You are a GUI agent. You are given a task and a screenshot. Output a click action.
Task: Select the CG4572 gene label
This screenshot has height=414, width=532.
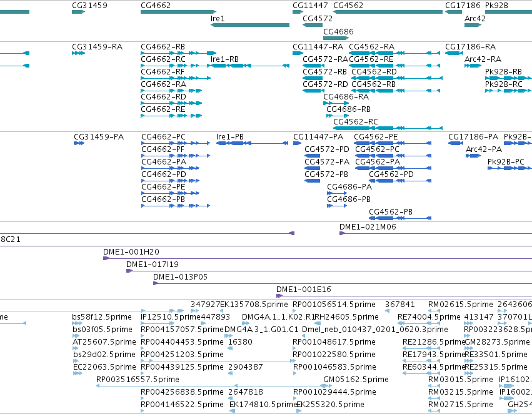(318, 18)
